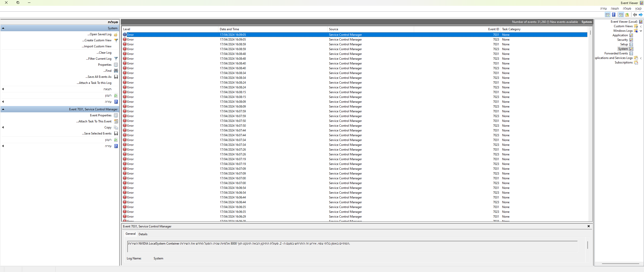Click Clear Log in the actions pane

pyautogui.click(x=104, y=53)
